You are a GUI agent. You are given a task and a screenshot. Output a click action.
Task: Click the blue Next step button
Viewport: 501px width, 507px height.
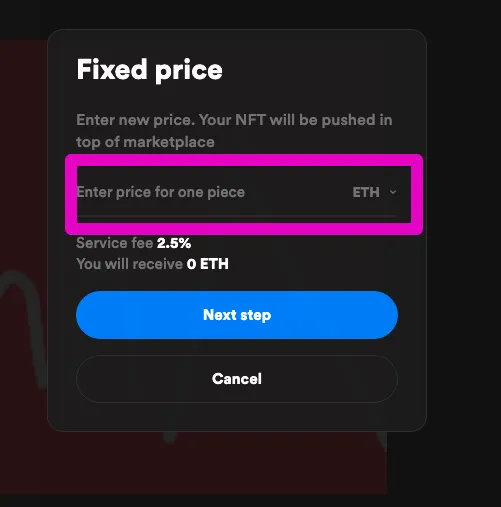(237, 315)
